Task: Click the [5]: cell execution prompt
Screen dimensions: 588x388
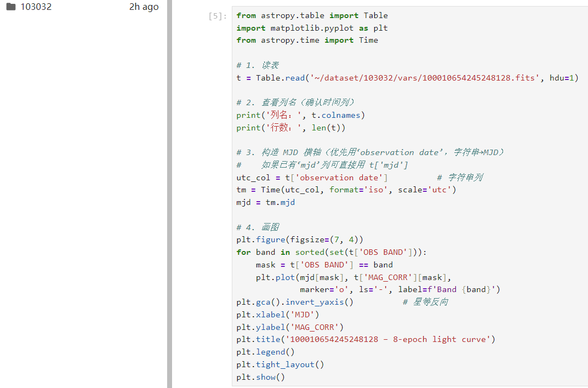Action: 218,16
